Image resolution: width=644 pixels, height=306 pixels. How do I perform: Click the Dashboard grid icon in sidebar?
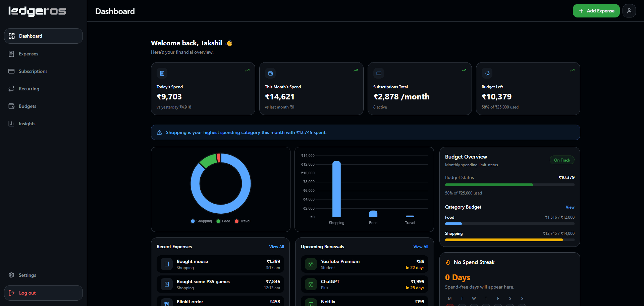(x=12, y=36)
